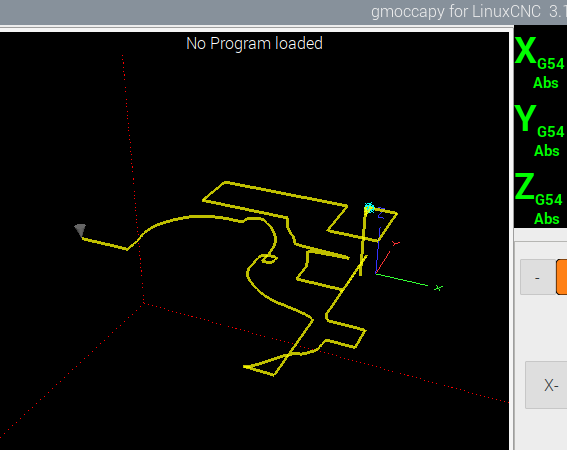Click the cyan current-position marker
The height and width of the screenshot is (450, 567).
369,208
